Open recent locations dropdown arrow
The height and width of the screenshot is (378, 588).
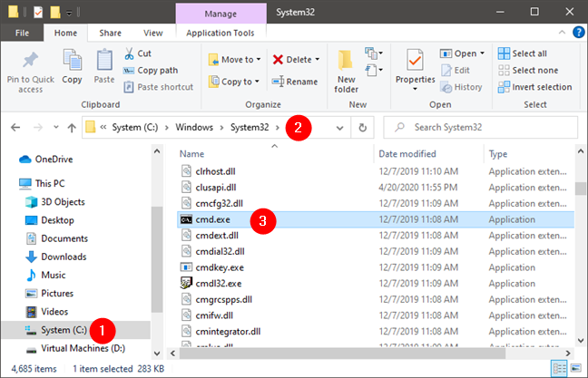pyautogui.click(x=56, y=127)
